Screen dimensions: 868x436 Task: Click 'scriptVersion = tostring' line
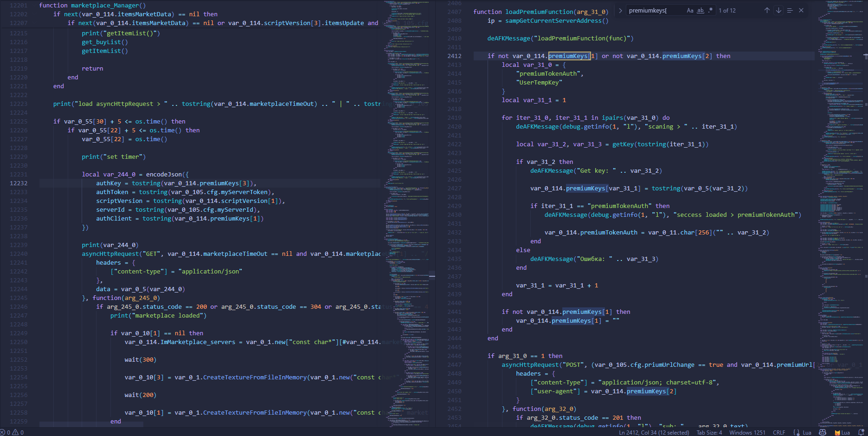pyautogui.click(x=191, y=201)
